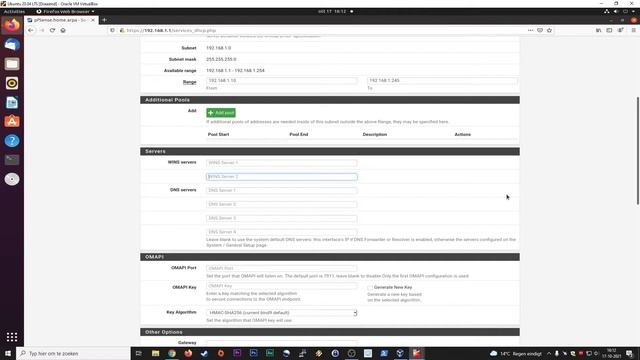The height and width of the screenshot is (360, 640).
Task: Click the OMAPI Key field
Action: point(282,286)
